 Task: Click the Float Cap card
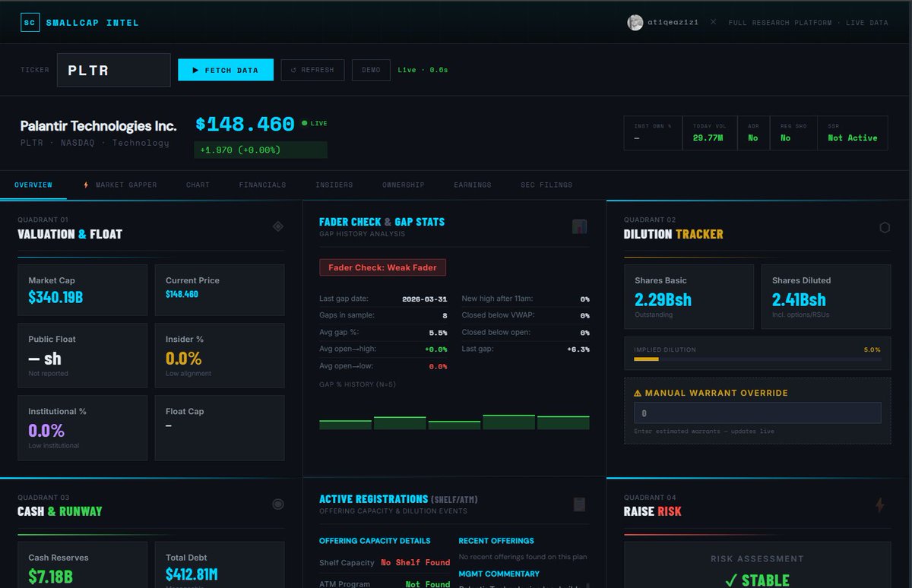click(220, 428)
